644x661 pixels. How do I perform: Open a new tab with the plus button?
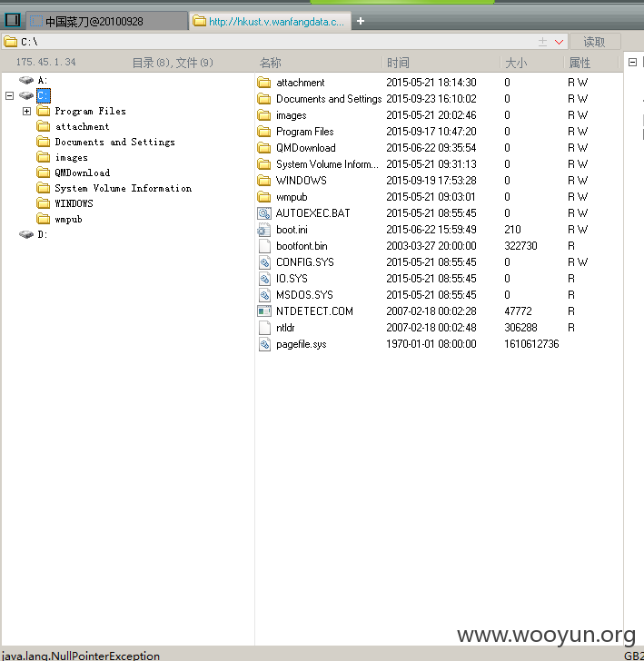tap(361, 21)
